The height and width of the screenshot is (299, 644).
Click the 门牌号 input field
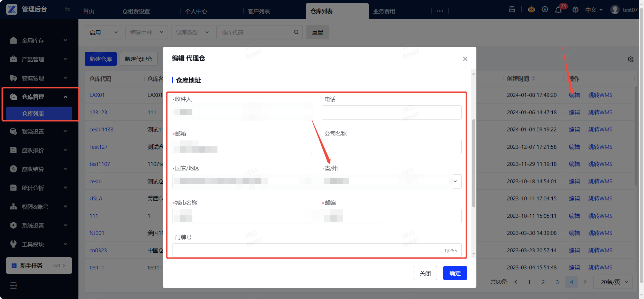pos(317,250)
